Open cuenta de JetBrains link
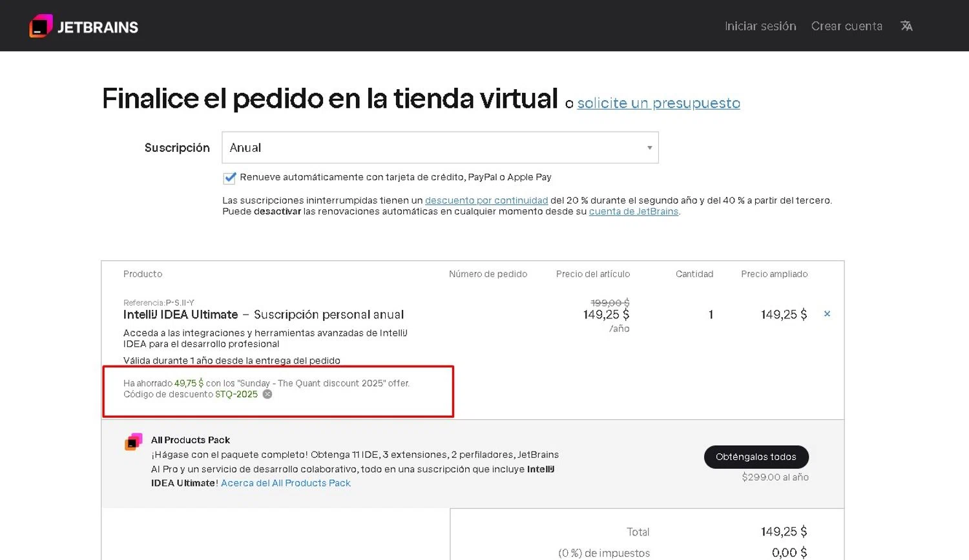The width and height of the screenshot is (969, 560). point(634,211)
